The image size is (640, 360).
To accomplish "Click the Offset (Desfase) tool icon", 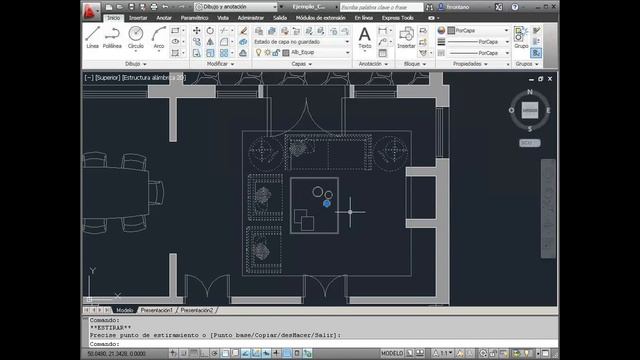I will 243,53.
